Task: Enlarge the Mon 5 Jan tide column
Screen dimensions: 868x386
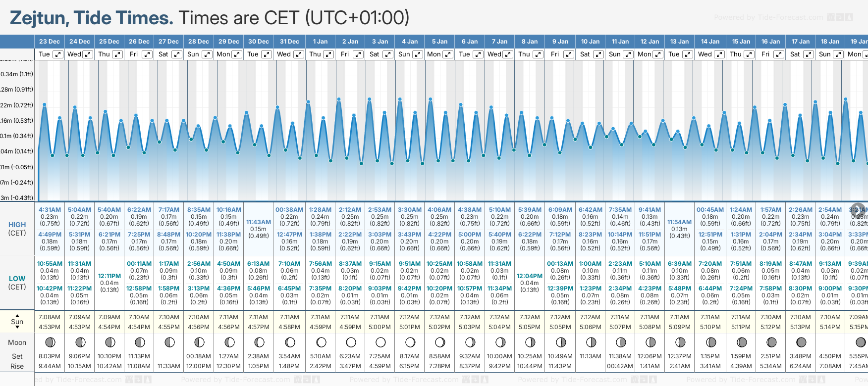Action: (x=447, y=54)
